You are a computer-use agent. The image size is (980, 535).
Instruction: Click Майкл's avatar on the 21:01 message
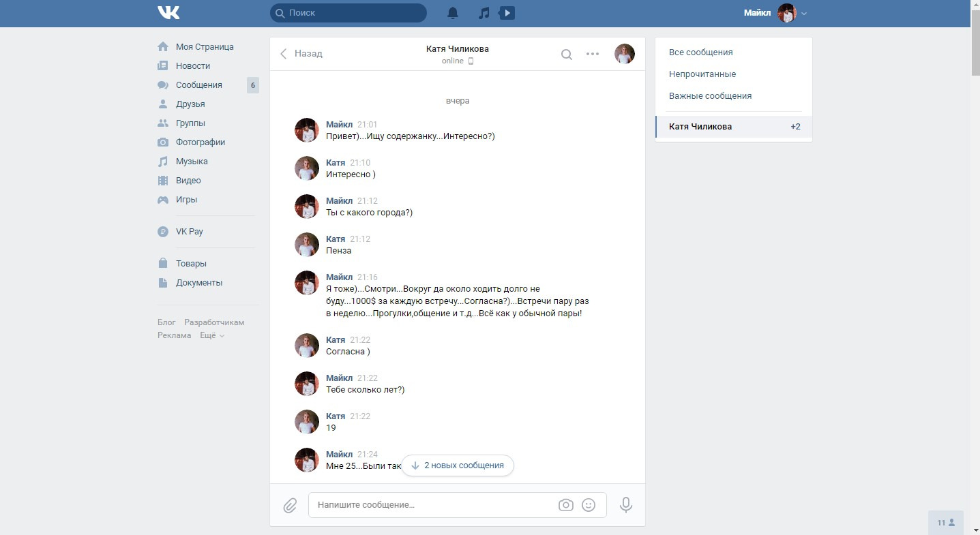[x=307, y=130]
